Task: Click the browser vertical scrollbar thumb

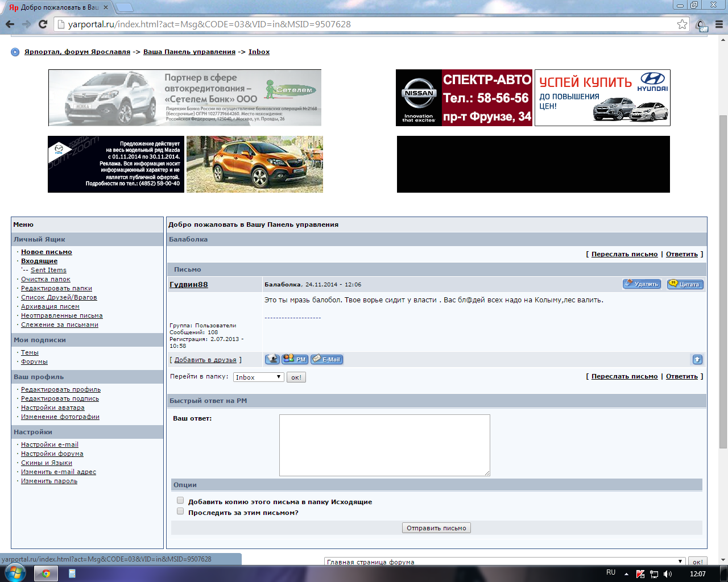Action: [x=723, y=278]
